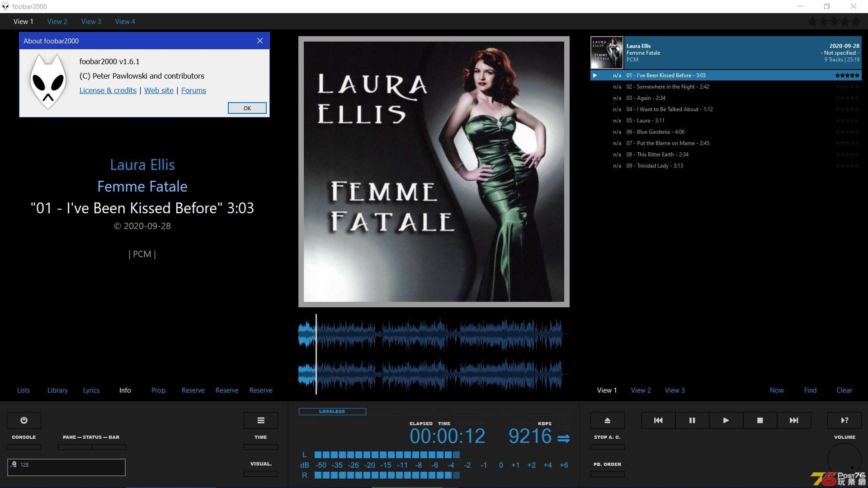Switch to View 4 in the top tab bar

[125, 22]
